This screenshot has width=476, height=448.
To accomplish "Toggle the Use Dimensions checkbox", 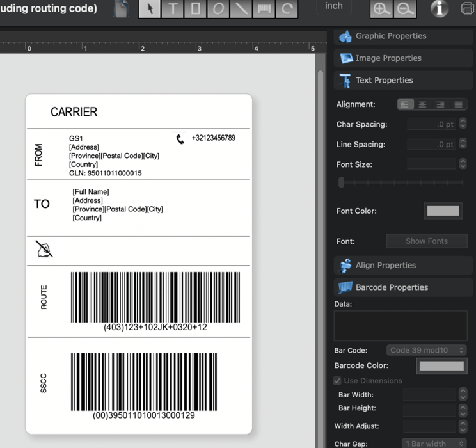I will pyautogui.click(x=337, y=381).
